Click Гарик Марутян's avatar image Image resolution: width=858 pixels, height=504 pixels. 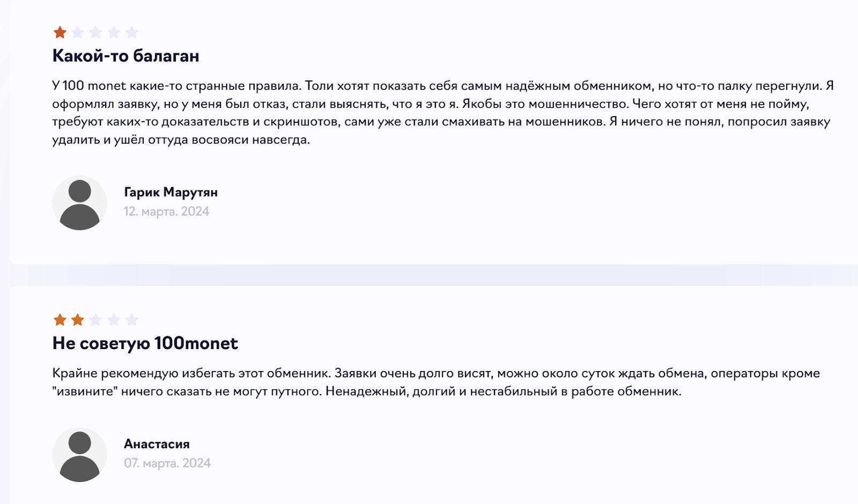pyautogui.click(x=80, y=203)
